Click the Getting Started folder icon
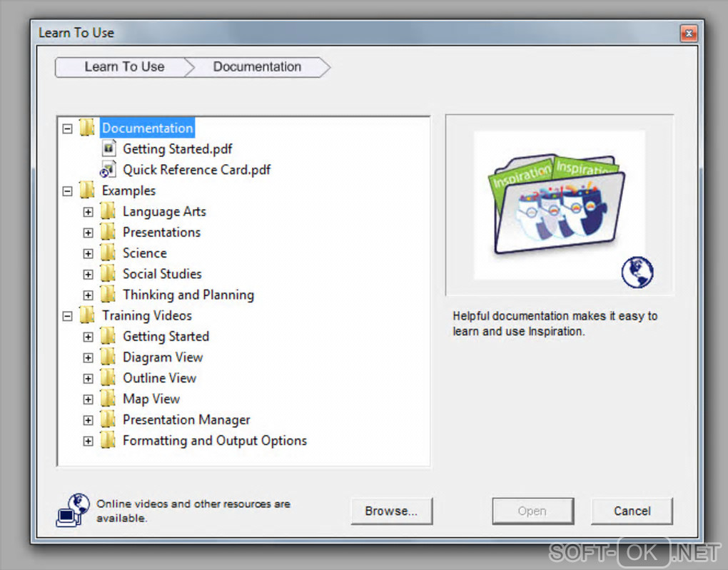The width and height of the screenshot is (728, 570). coord(108,336)
